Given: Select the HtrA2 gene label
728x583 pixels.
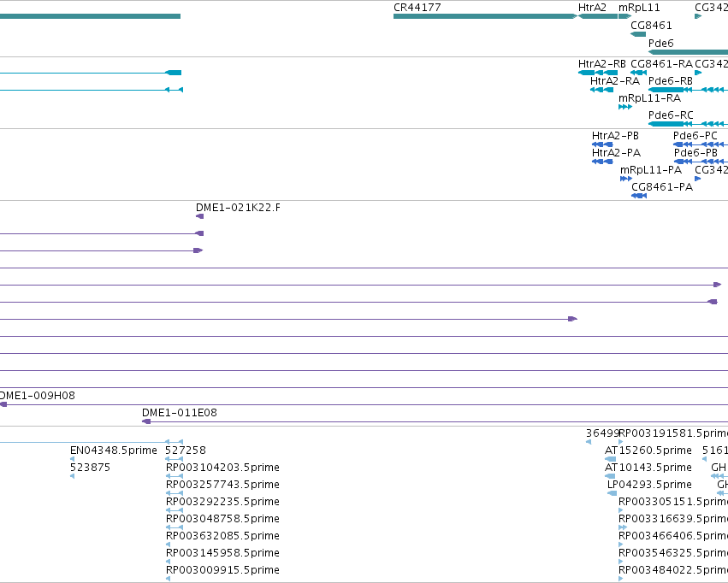Looking at the screenshot, I should point(592,8).
